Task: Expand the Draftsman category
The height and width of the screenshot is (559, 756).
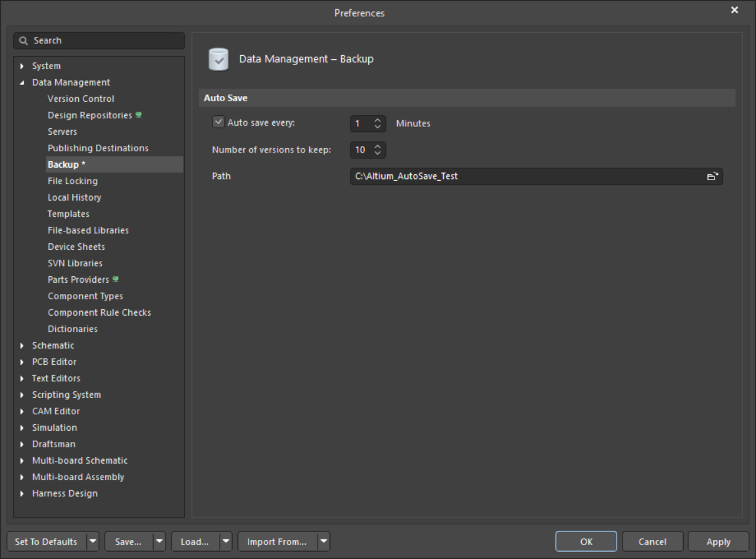Action: [22, 444]
